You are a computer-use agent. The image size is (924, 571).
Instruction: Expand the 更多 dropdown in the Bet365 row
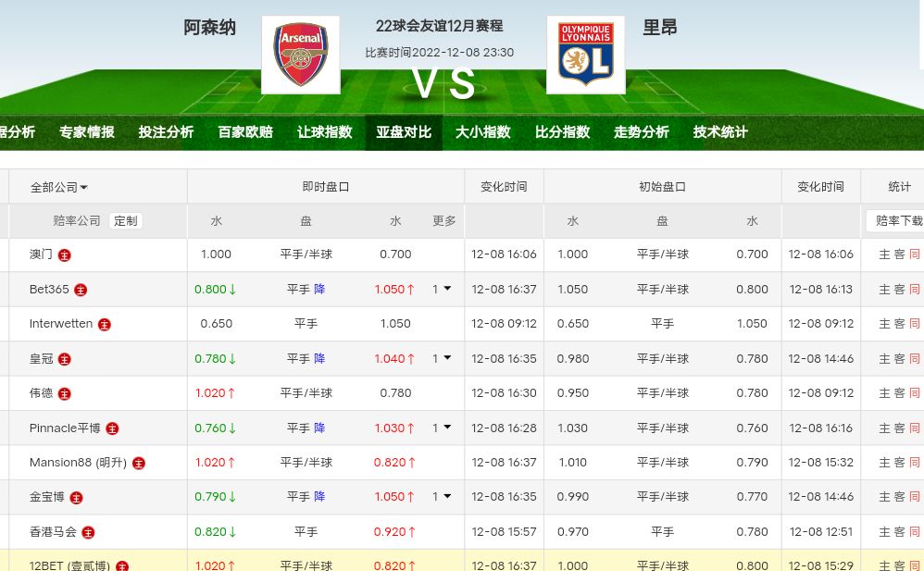click(443, 289)
